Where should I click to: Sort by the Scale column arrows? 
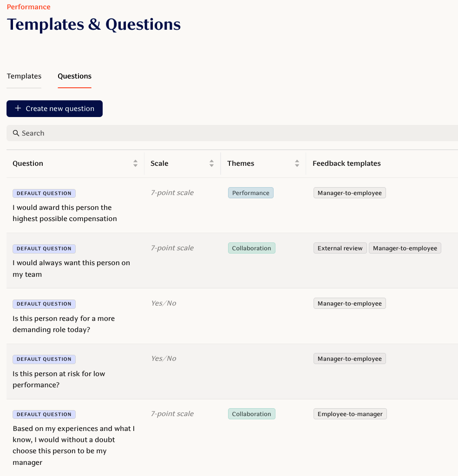(211, 163)
